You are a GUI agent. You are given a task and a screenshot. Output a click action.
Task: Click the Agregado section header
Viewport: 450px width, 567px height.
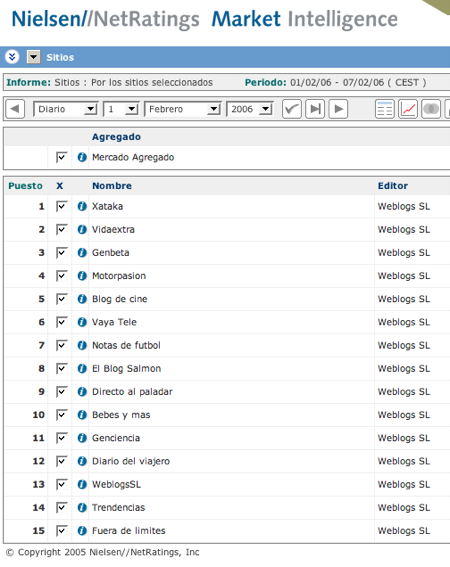(116, 137)
